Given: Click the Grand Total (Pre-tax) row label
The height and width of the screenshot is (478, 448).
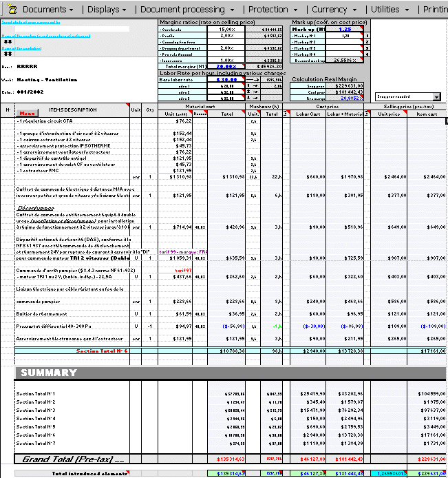Looking at the screenshot, I should pos(73,459).
